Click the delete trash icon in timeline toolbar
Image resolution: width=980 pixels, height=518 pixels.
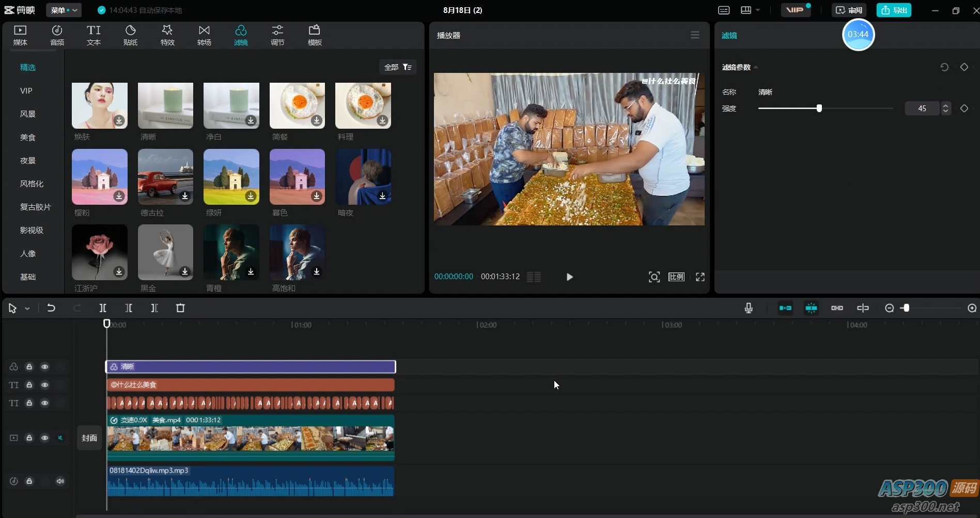180,308
